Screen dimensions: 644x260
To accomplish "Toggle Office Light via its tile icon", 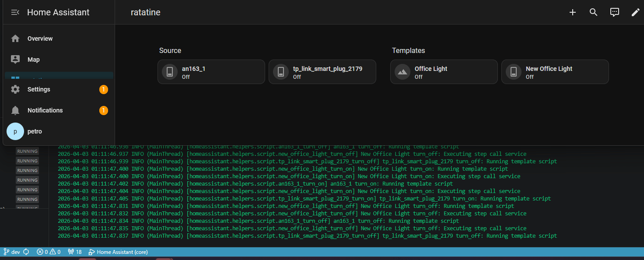I will tap(402, 72).
